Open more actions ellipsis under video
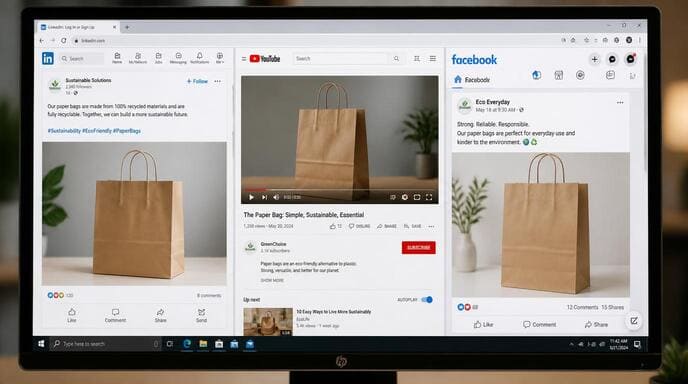The width and height of the screenshot is (688, 384). [x=431, y=226]
